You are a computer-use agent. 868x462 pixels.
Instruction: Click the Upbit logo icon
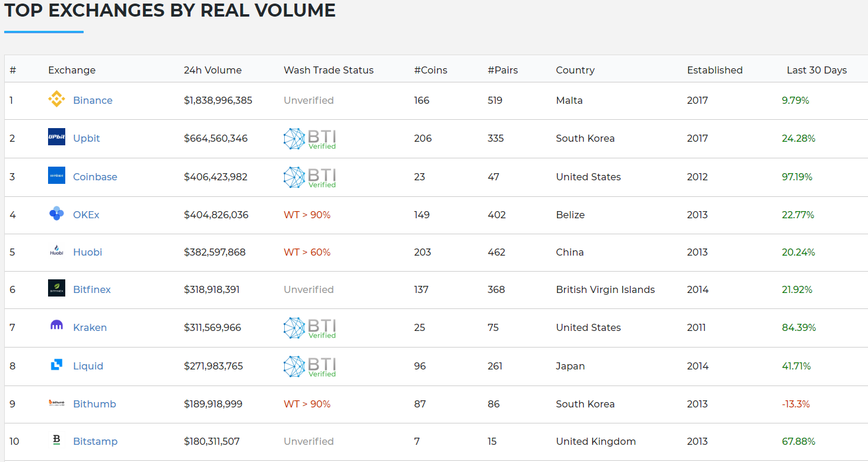click(x=56, y=138)
